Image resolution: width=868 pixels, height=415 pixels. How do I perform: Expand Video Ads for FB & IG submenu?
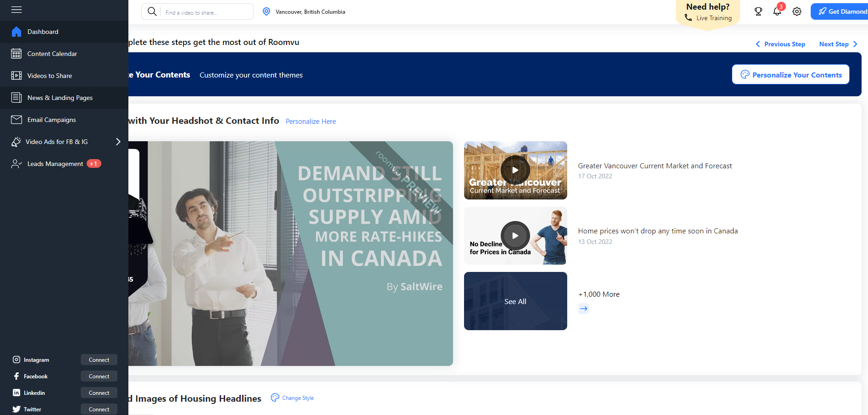click(x=118, y=142)
